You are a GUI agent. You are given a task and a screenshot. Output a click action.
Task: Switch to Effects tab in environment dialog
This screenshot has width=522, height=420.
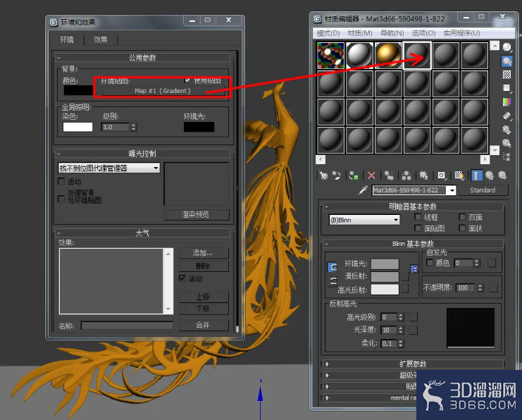click(x=101, y=39)
